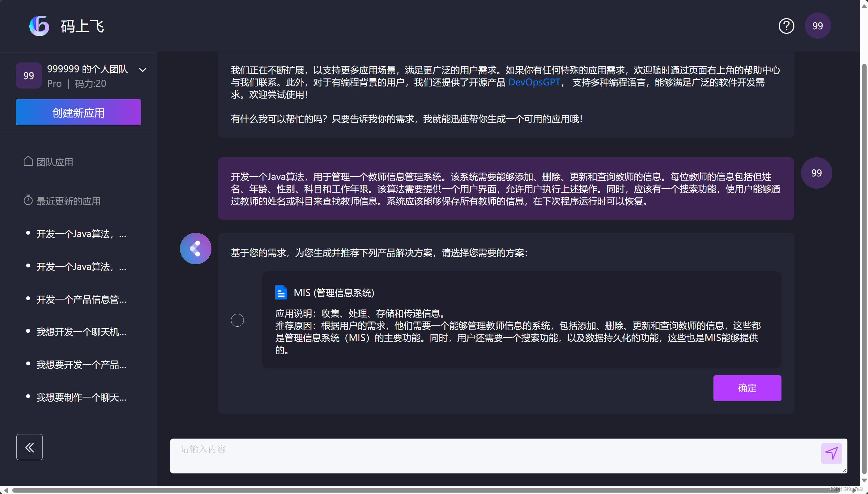Select the MIS solution radio button
This screenshot has width=868, height=494.
point(237,320)
